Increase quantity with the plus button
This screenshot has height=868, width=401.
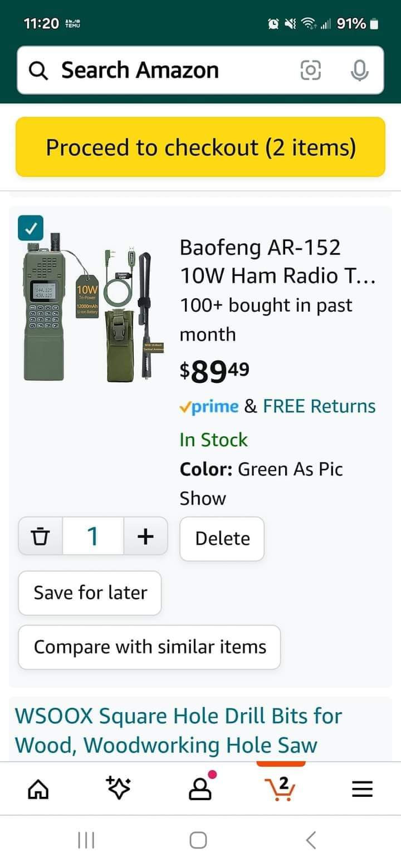tap(145, 536)
